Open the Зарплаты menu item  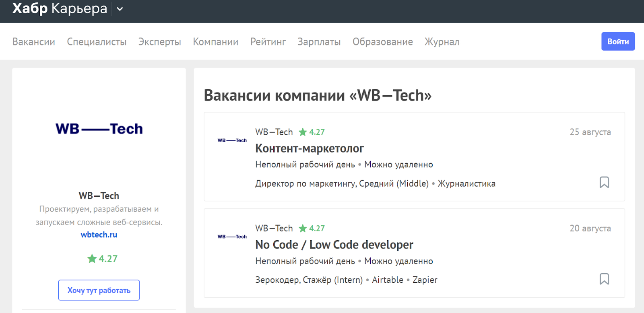click(x=319, y=42)
